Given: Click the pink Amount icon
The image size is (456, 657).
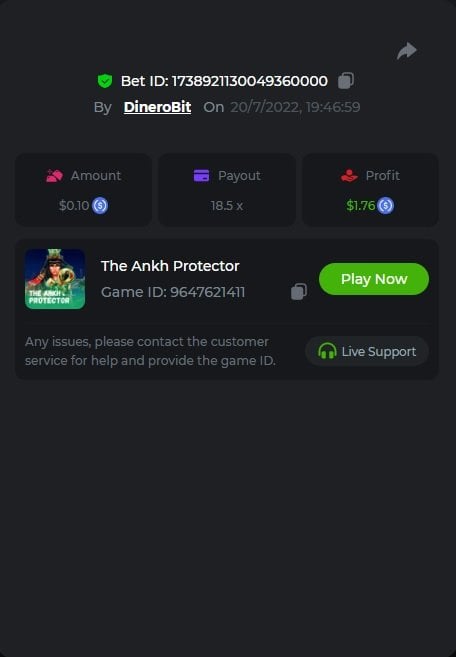Looking at the screenshot, I should pyautogui.click(x=54, y=176).
